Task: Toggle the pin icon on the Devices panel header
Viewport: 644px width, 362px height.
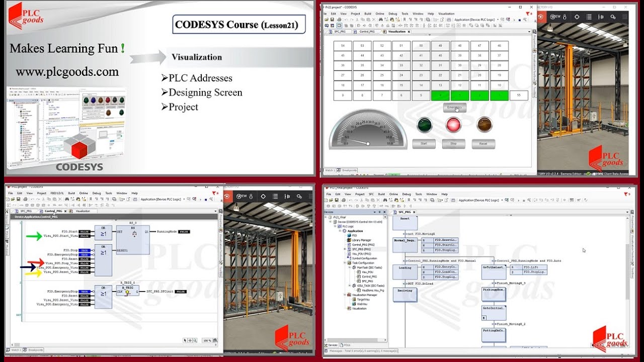Action: [x=379, y=212]
